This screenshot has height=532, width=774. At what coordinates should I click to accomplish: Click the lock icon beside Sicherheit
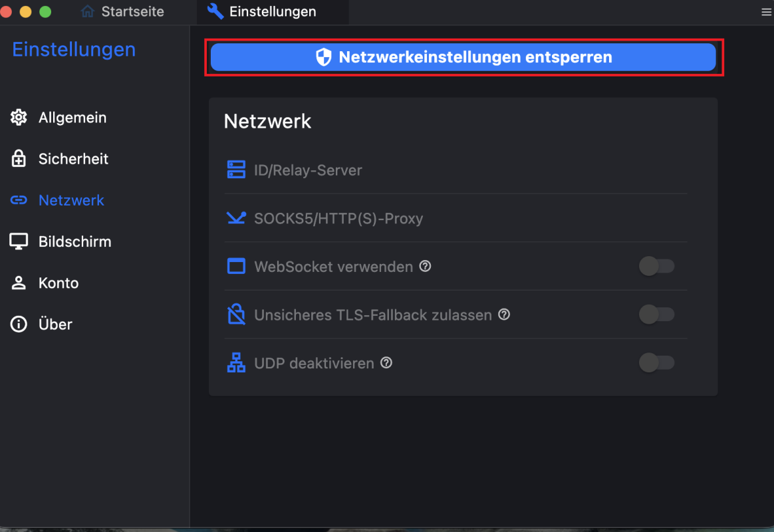pos(19,158)
